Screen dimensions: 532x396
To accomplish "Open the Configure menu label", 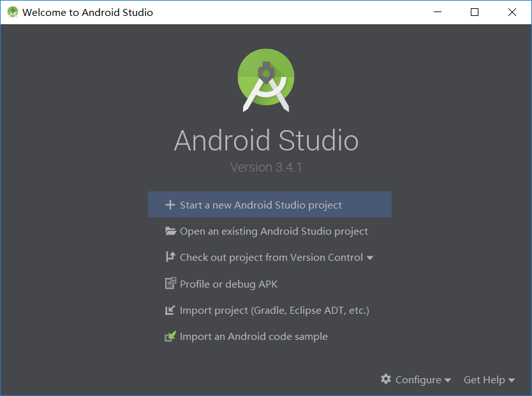I will pos(418,379).
